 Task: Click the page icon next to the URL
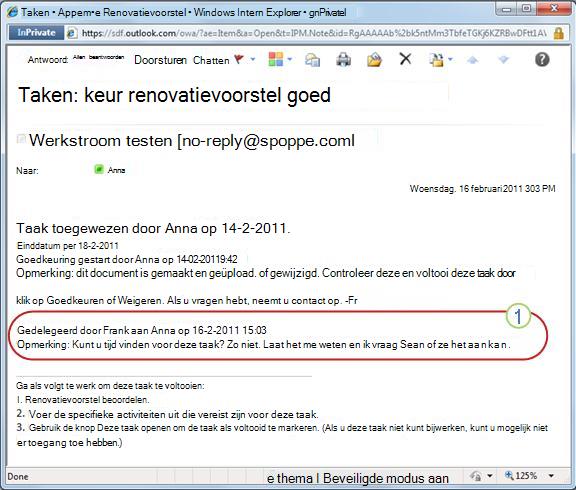click(x=72, y=33)
